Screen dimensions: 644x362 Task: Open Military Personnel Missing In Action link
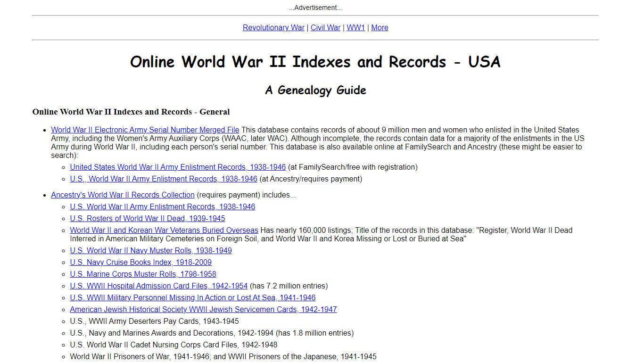coord(192,297)
